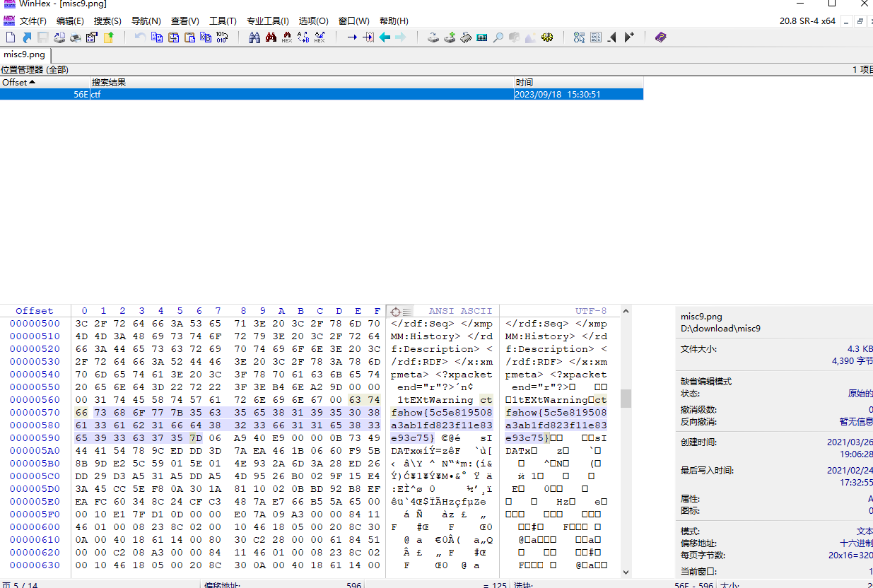Viewport: 873px width, 588px height.
Task: Open the 工具(T) menu
Action: pyautogui.click(x=223, y=21)
